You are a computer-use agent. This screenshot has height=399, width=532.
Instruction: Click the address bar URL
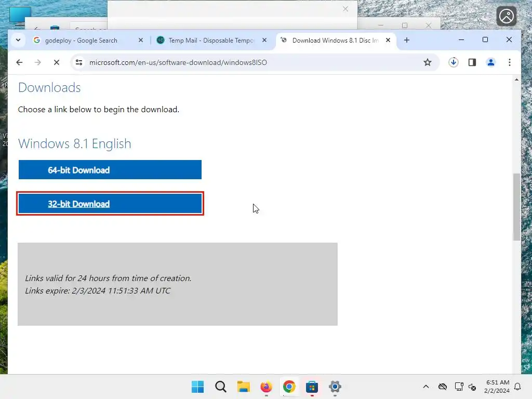(178, 62)
